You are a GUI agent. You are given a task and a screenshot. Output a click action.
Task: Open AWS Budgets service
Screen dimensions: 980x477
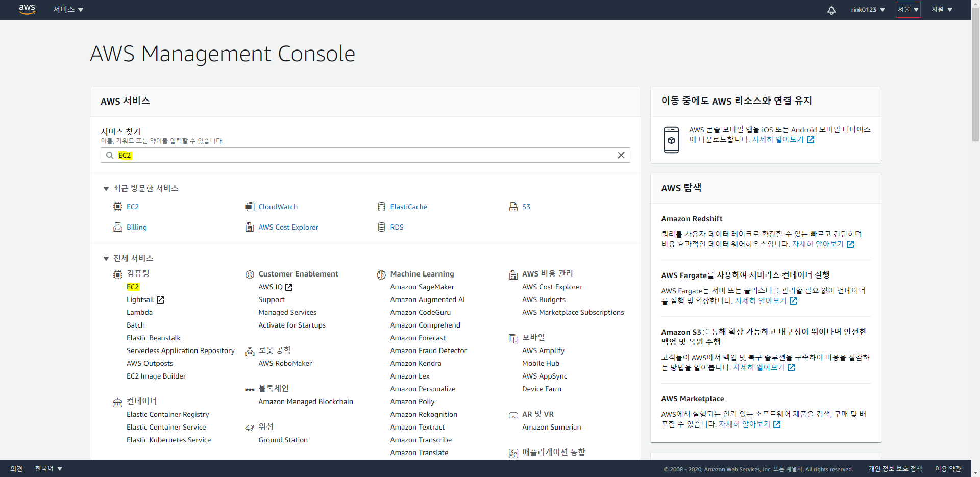544,299
